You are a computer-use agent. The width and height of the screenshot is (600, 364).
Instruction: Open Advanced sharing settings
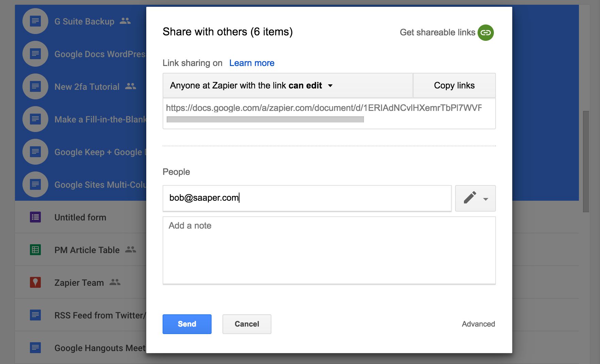(478, 324)
